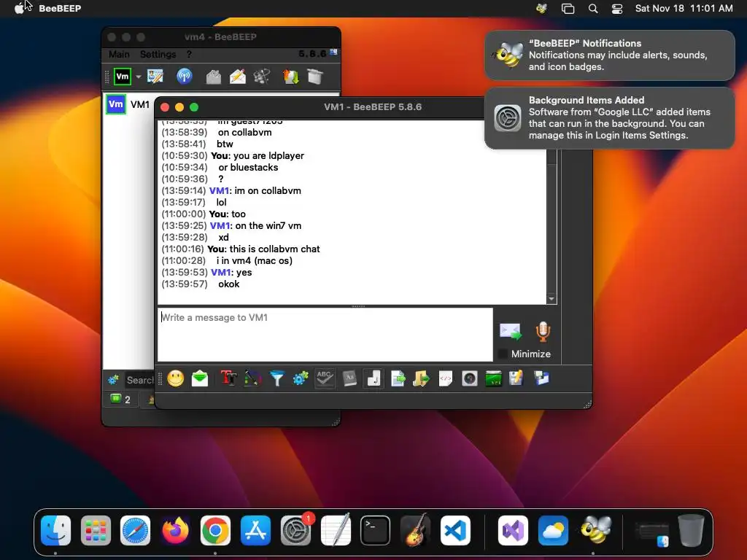Click the green tab showing 2 in vm4 window
Screen dimensions: 747x560
click(x=121, y=399)
